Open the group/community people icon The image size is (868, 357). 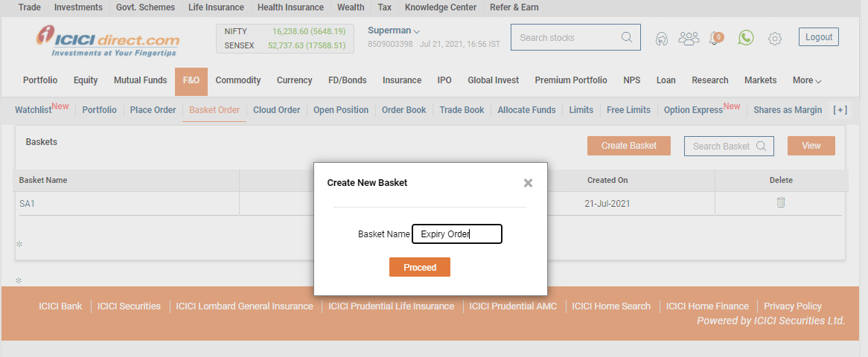tap(689, 38)
